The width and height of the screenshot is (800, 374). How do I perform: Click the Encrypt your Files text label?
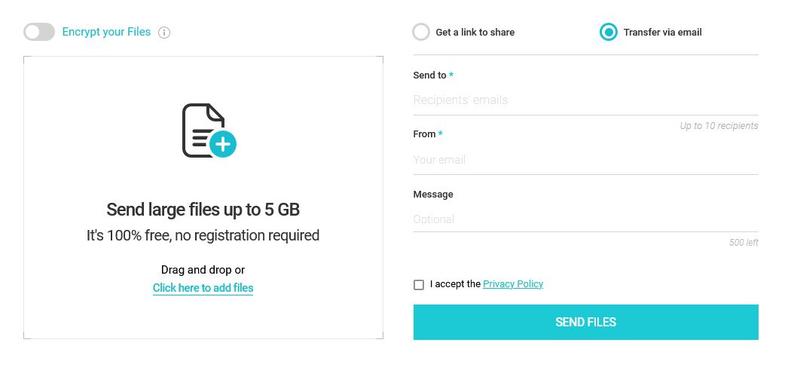pyautogui.click(x=106, y=32)
